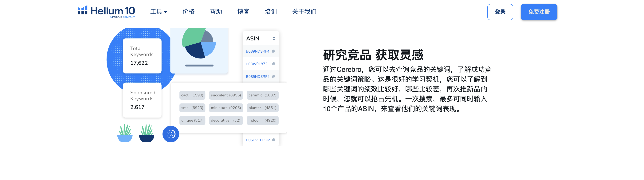Open the 价格 pricing page
The image size is (644, 180).
[188, 12]
